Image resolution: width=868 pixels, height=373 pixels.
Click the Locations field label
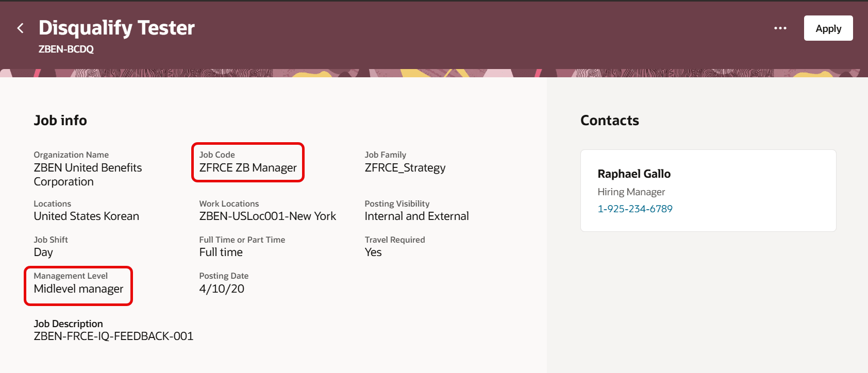point(53,204)
